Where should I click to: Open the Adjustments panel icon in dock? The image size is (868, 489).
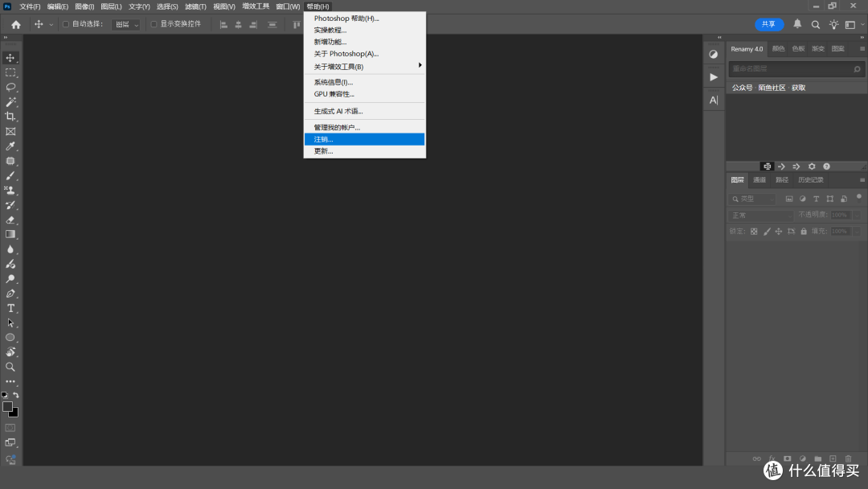[714, 54]
